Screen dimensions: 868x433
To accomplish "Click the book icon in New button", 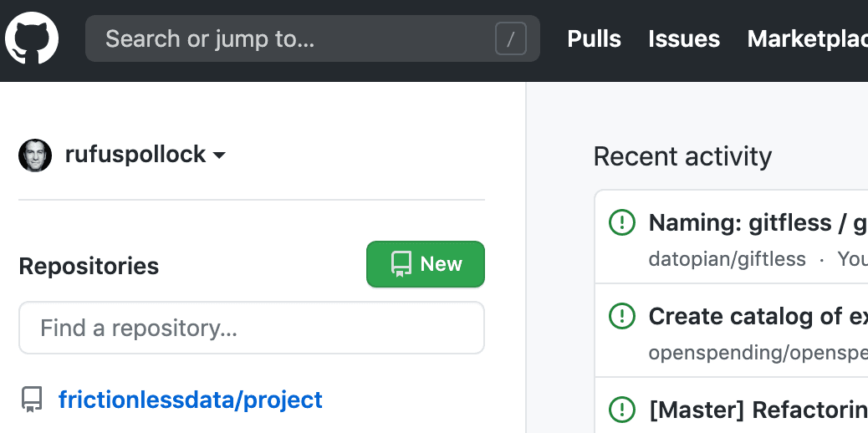I will click(x=401, y=264).
